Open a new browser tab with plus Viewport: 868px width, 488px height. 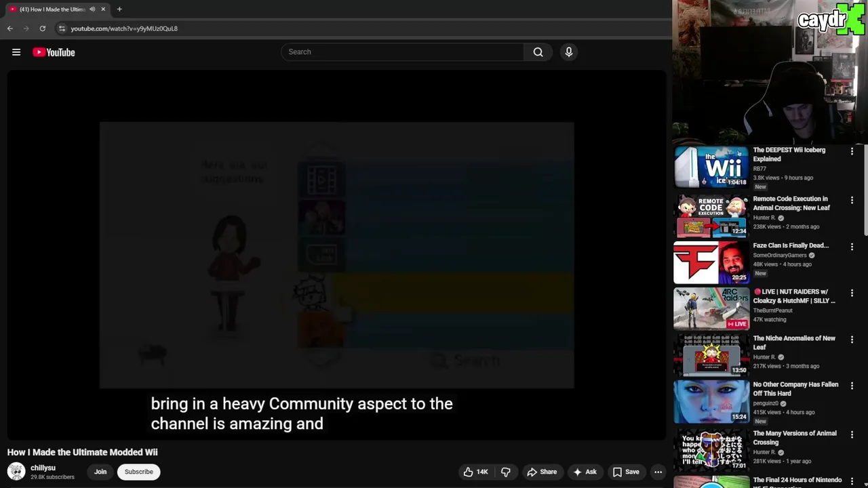(x=119, y=9)
